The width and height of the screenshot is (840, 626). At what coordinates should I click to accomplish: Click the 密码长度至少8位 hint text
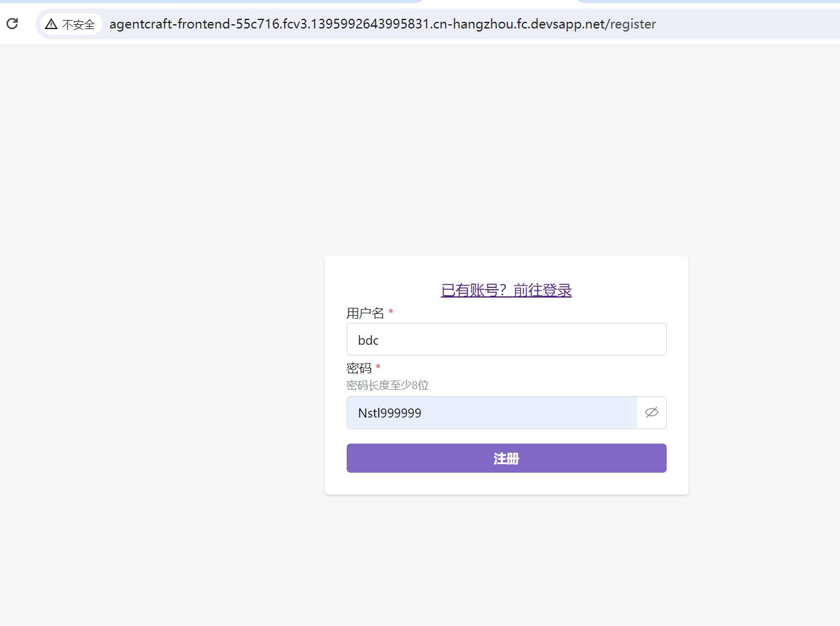pyautogui.click(x=387, y=385)
